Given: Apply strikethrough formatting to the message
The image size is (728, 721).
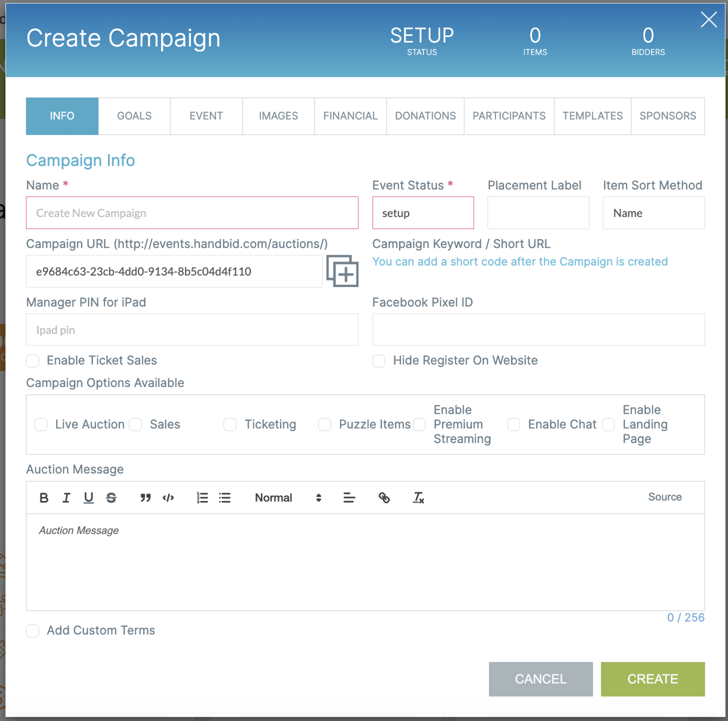Looking at the screenshot, I should click(111, 497).
